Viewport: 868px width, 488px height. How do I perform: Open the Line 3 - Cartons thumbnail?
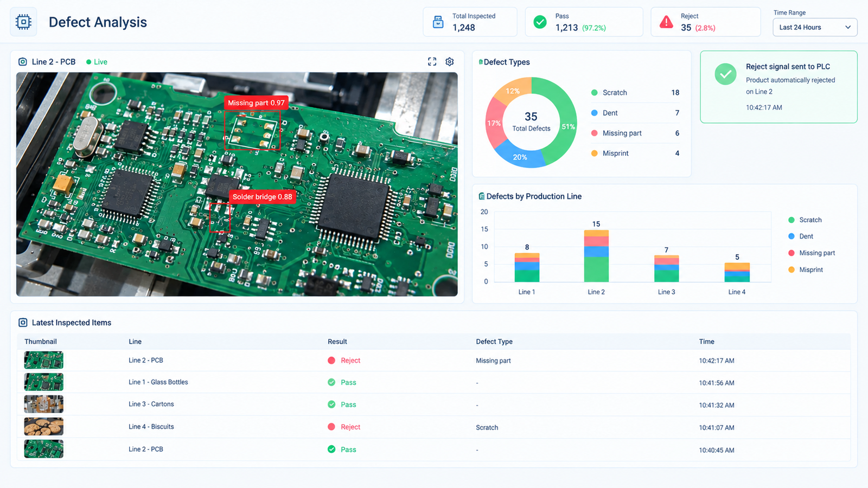click(44, 404)
